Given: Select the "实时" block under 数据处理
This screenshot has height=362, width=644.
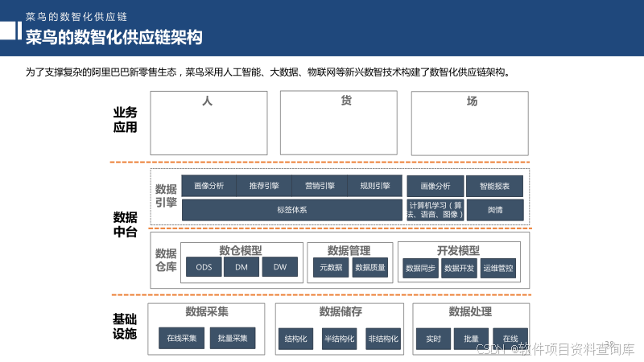Looking at the screenshot, I should coord(433,339).
